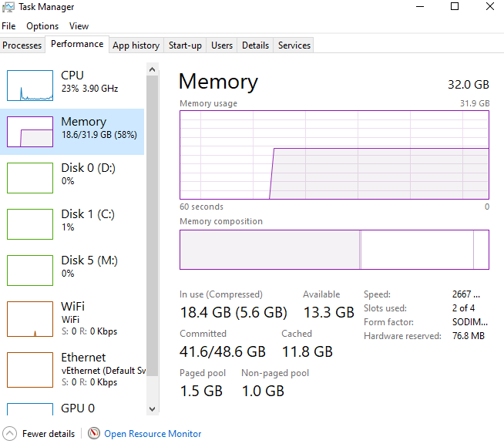Open the File menu

[x=8, y=26]
